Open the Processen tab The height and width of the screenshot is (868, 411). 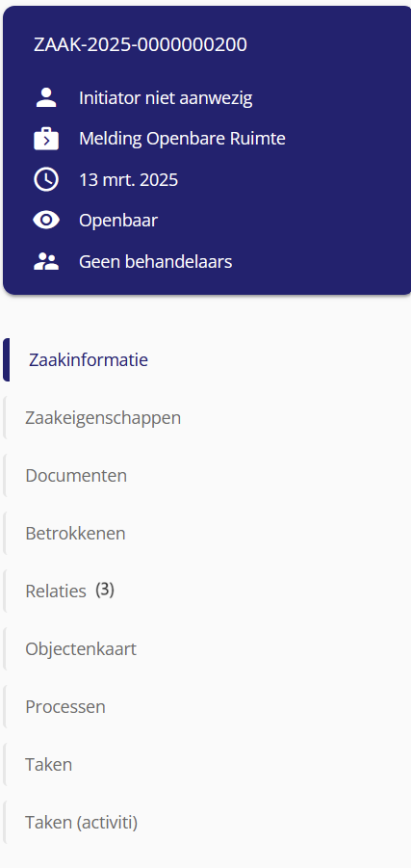click(x=207, y=707)
